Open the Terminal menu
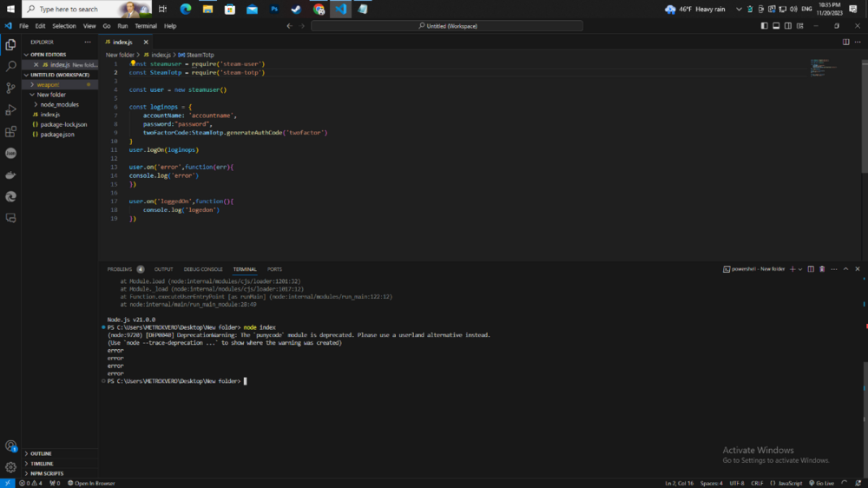Viewport: 868px width, 488px height. click(x=146, y=26)
